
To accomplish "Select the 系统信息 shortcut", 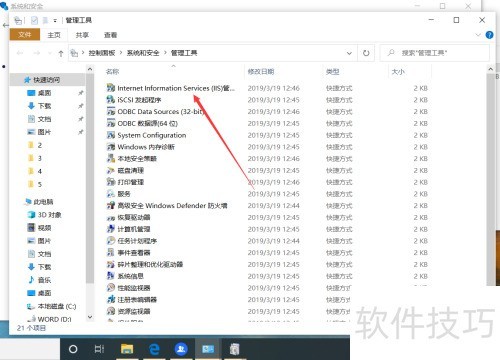I will pyautogui.click(x=125, y=276).
